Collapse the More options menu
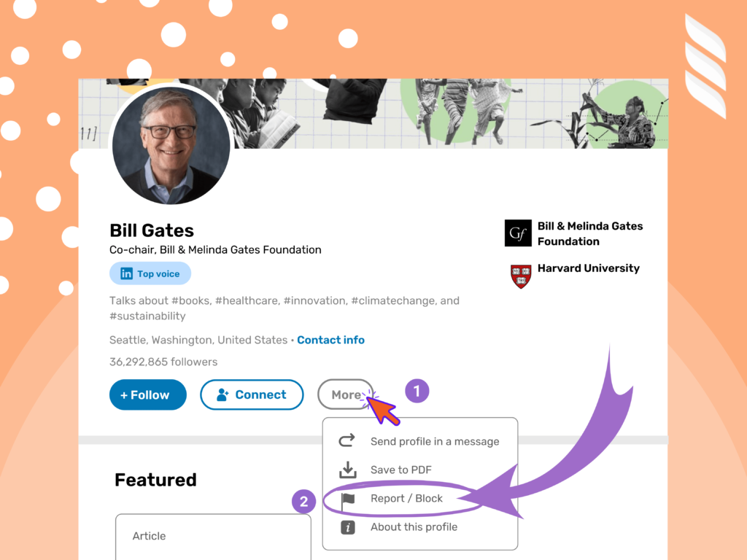 click(x=345, y=394)
